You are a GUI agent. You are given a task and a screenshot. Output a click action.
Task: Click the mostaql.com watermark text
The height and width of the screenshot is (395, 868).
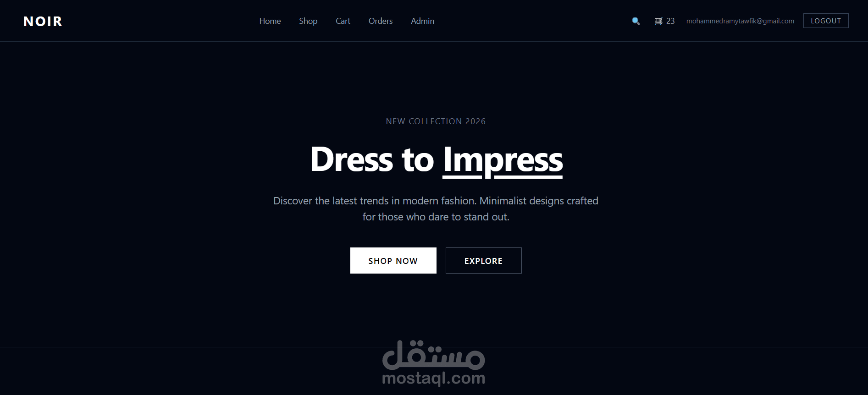pyautogui.click(x=433, y=379)
